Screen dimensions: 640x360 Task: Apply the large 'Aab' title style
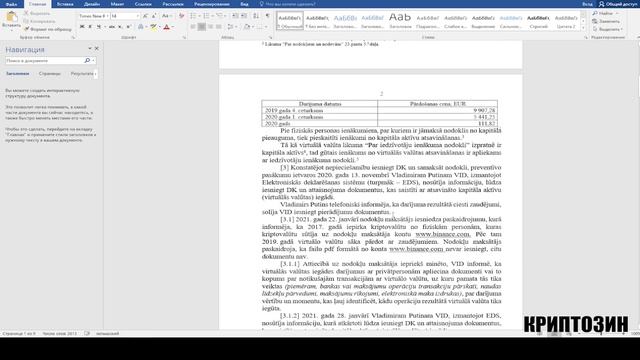pyautogui.click(x=400, y=20)
